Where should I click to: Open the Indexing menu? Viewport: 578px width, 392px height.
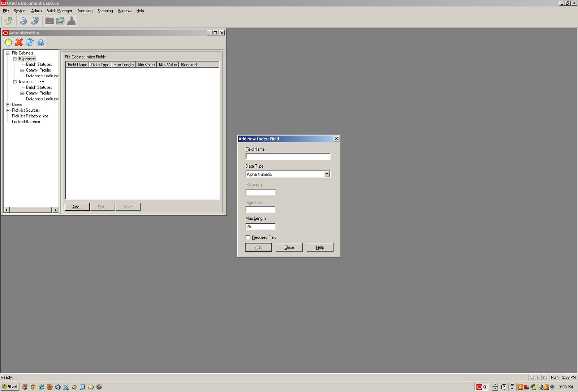tap(85, 11)
